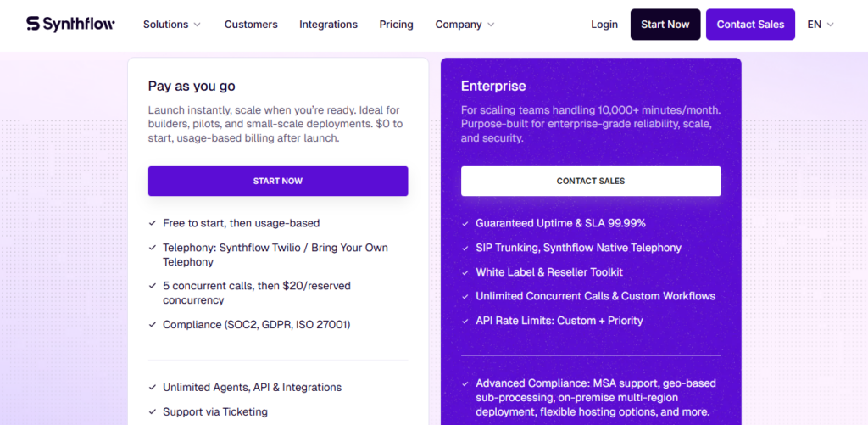
Task: Select the Pay as you go heading
Action: click(192, 86)
